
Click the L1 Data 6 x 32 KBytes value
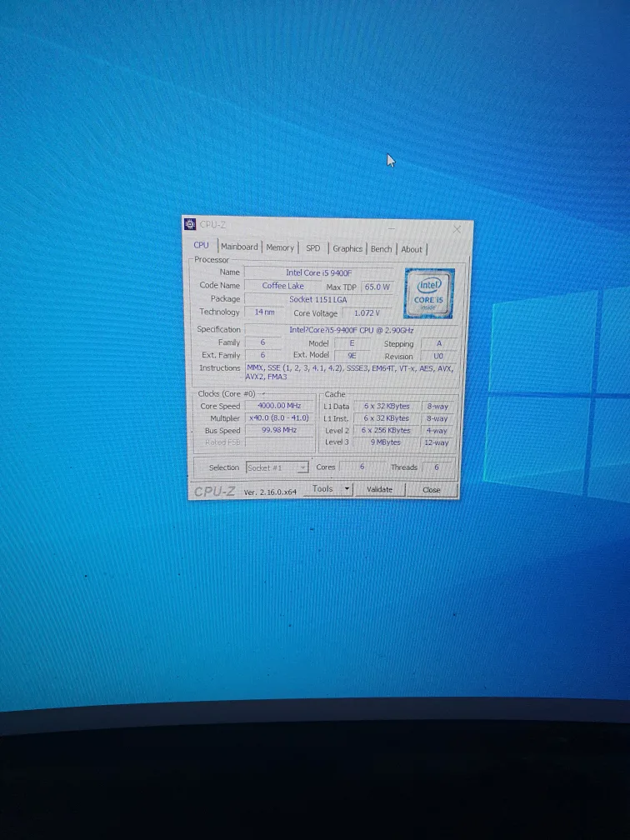(387, 406)
